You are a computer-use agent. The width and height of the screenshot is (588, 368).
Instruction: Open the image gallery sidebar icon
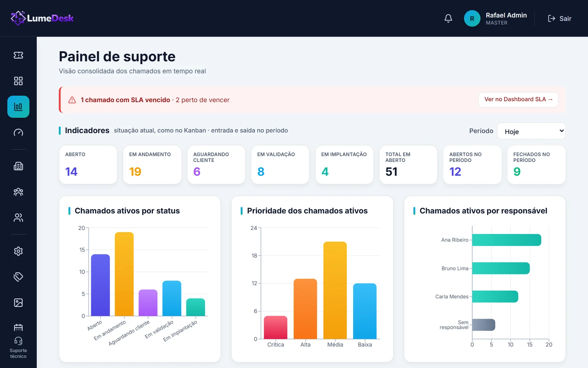click(x=18, y=302)
